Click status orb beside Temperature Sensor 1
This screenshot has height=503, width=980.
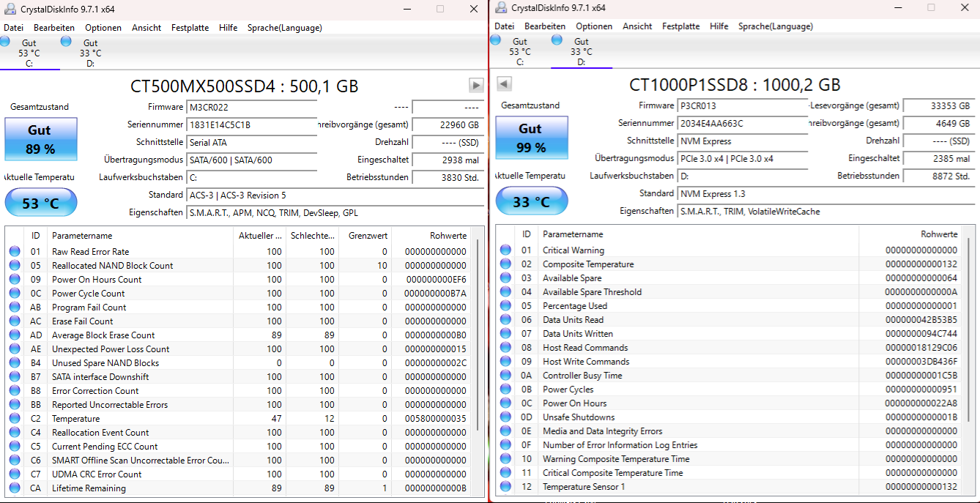tap(505, 486)
